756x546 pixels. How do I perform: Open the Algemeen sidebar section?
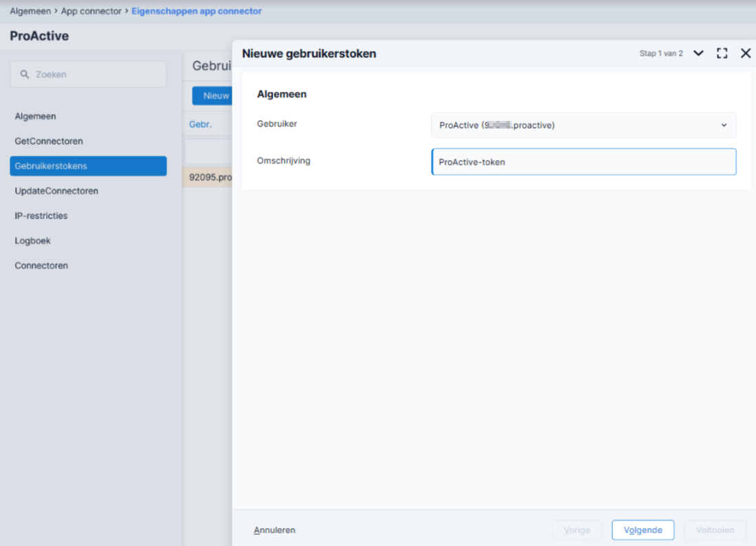[35, 116]
